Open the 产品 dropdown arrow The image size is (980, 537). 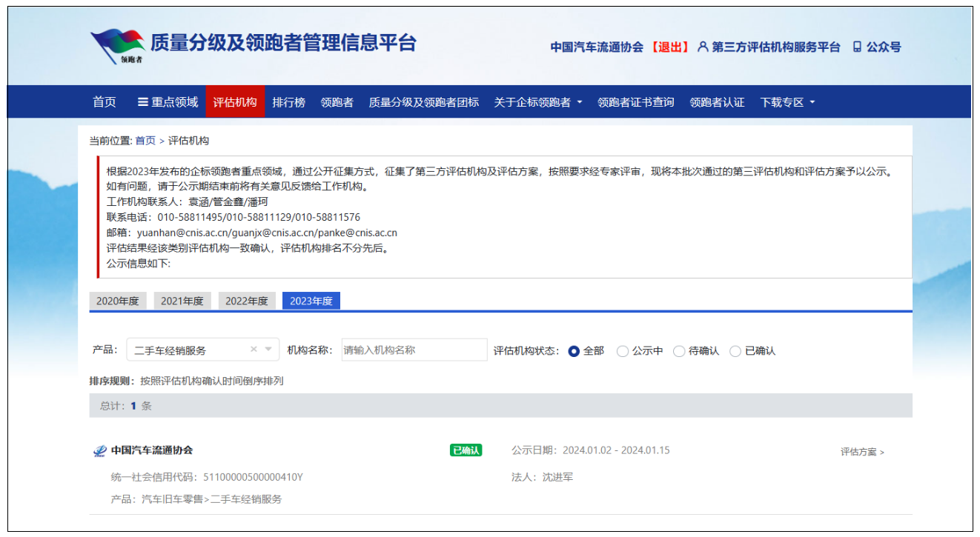click(268, 350)
